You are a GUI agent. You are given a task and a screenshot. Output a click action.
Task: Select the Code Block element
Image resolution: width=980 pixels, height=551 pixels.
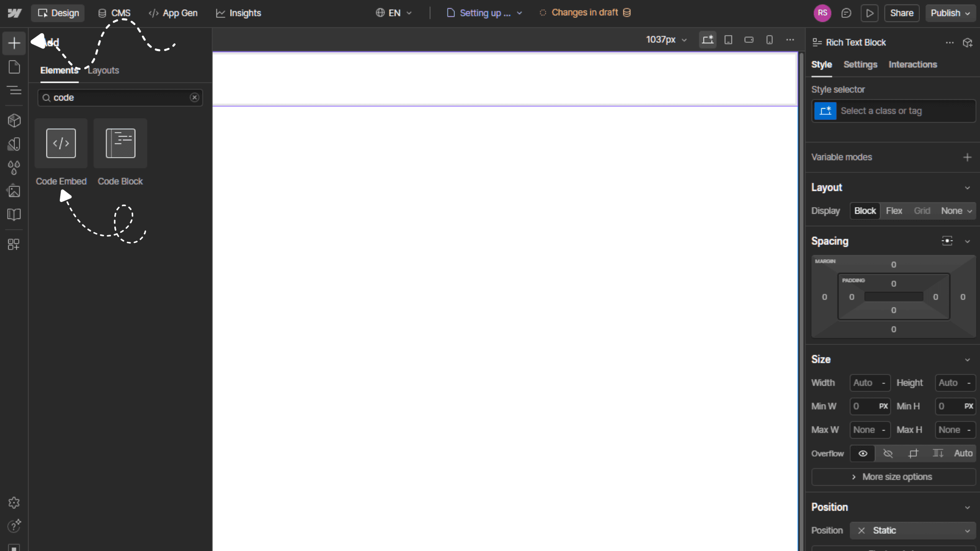click(120, 143)
